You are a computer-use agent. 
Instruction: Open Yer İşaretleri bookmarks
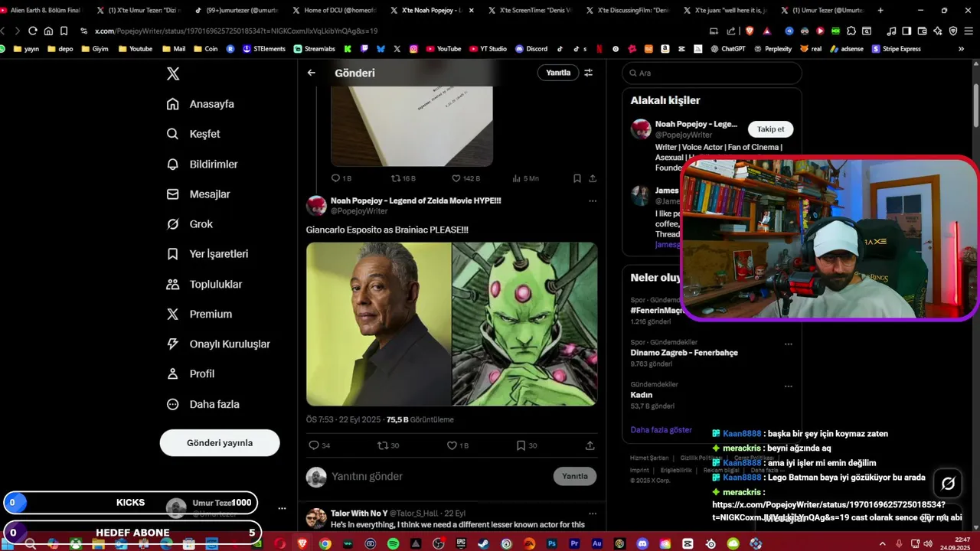(x=207, y=253)
